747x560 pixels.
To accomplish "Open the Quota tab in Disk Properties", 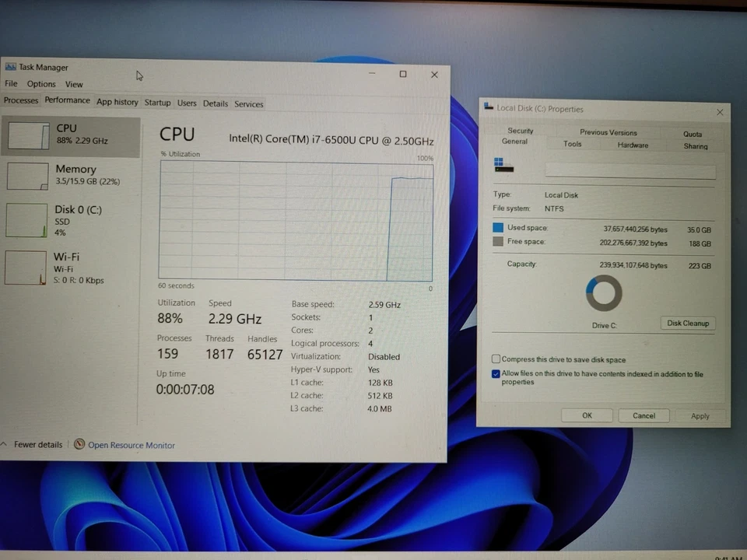I will pos(693,135).
